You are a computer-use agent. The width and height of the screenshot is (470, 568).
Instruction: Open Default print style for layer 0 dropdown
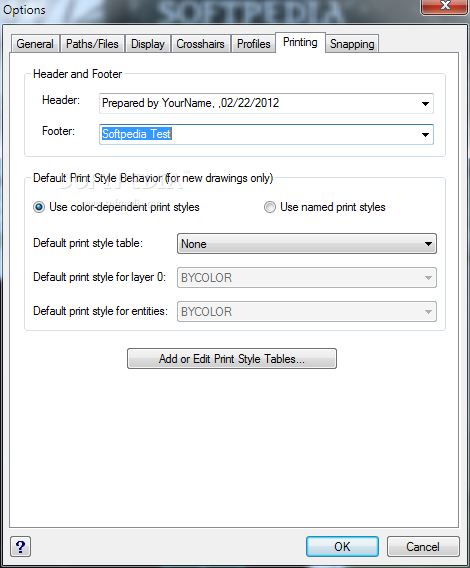click(x=307, y=277)
